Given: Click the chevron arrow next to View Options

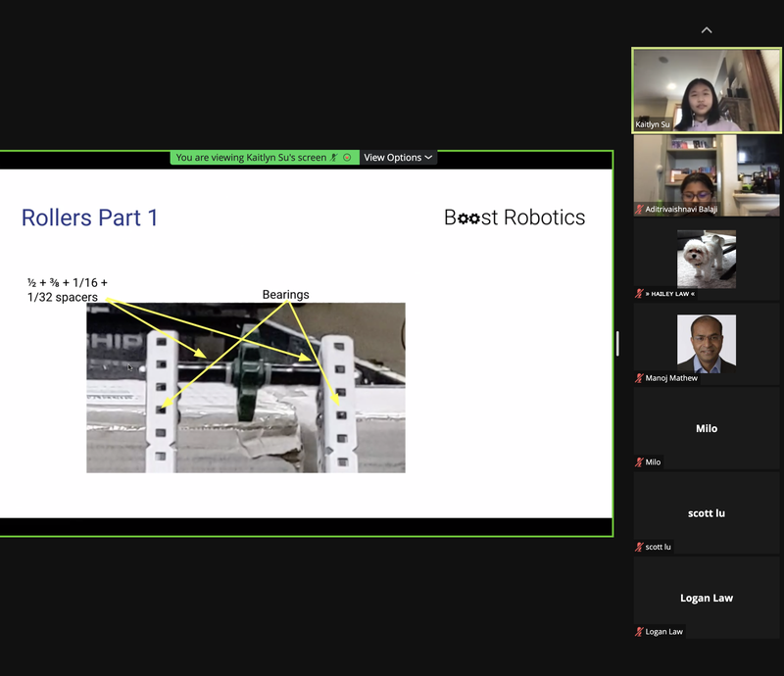Looking at the screenshot, I should 427,157.
